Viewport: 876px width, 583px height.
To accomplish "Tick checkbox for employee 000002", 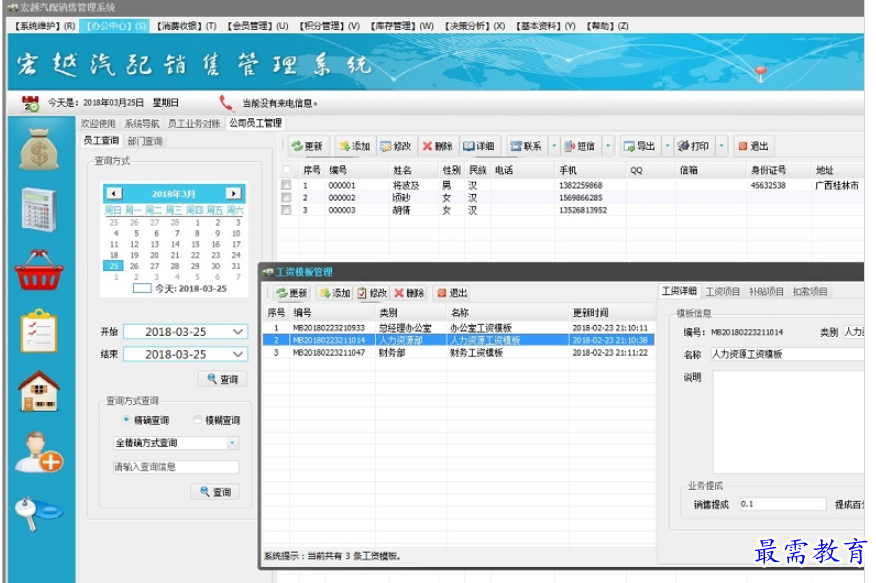I will 286,198.
